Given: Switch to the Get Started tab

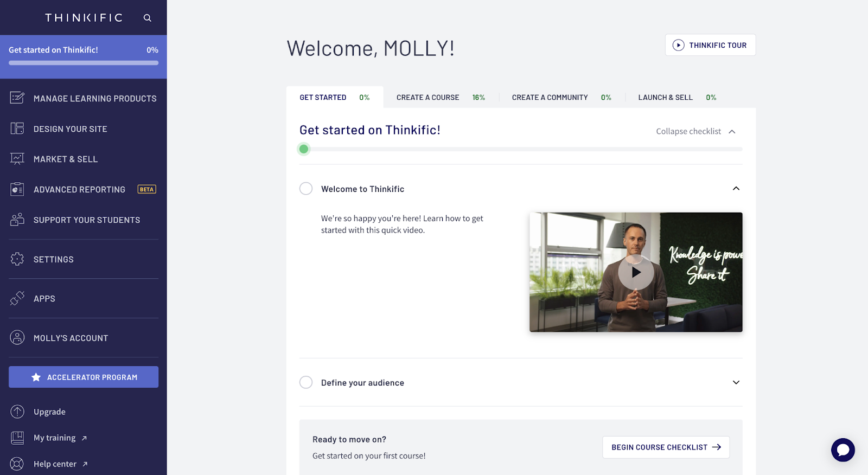Looking at the screenshot, I should click(x=335, y=98).
